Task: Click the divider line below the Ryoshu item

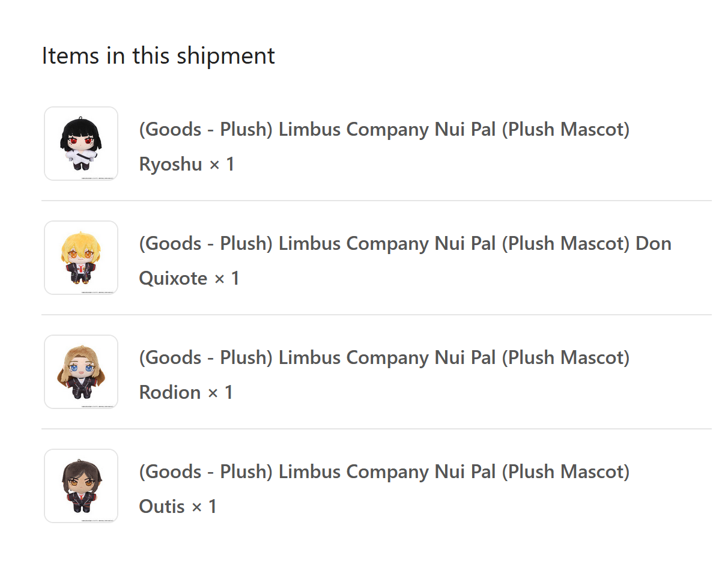Action: pos(377,201)
